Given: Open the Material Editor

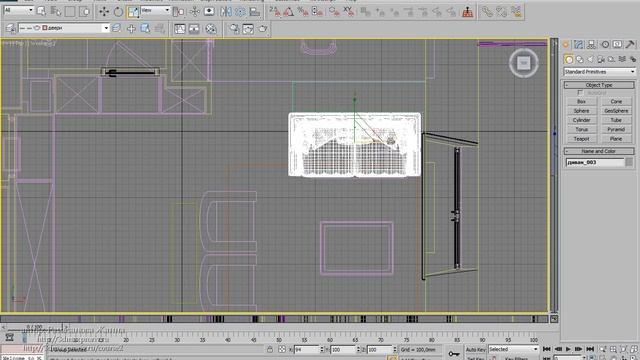Looking at the screenshot, I should click(x=211, y=29).
